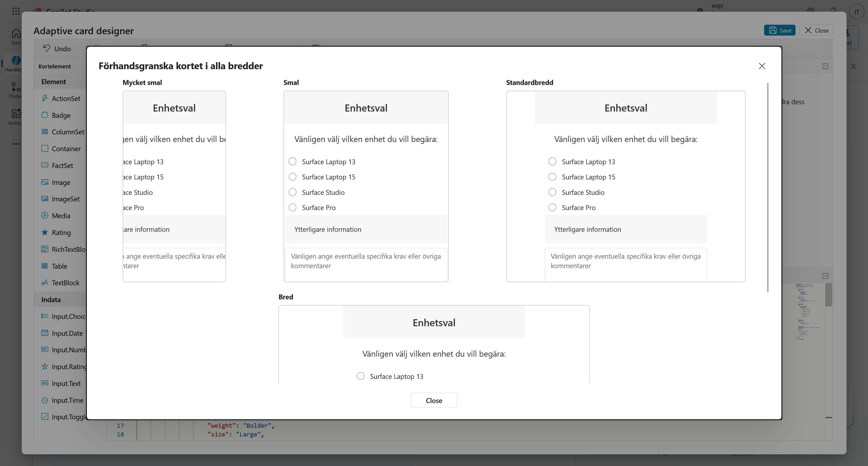Click comments text field in Standardbredd preview

tap(626, 265)
